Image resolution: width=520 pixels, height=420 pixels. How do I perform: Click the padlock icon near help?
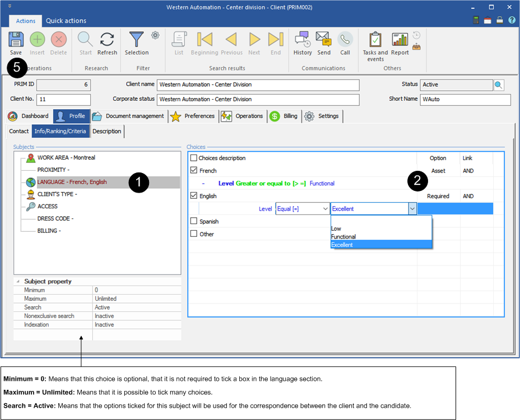[x=499, y=20]
